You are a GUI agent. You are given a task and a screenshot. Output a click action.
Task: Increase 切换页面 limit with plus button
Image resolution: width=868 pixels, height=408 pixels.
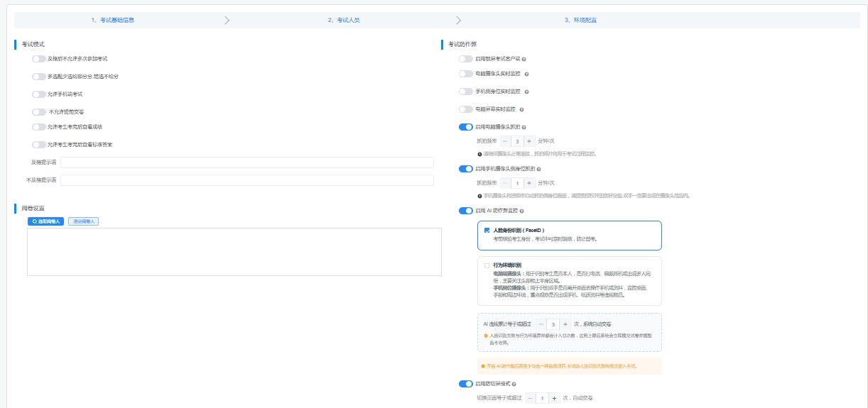tap(555, 398)
